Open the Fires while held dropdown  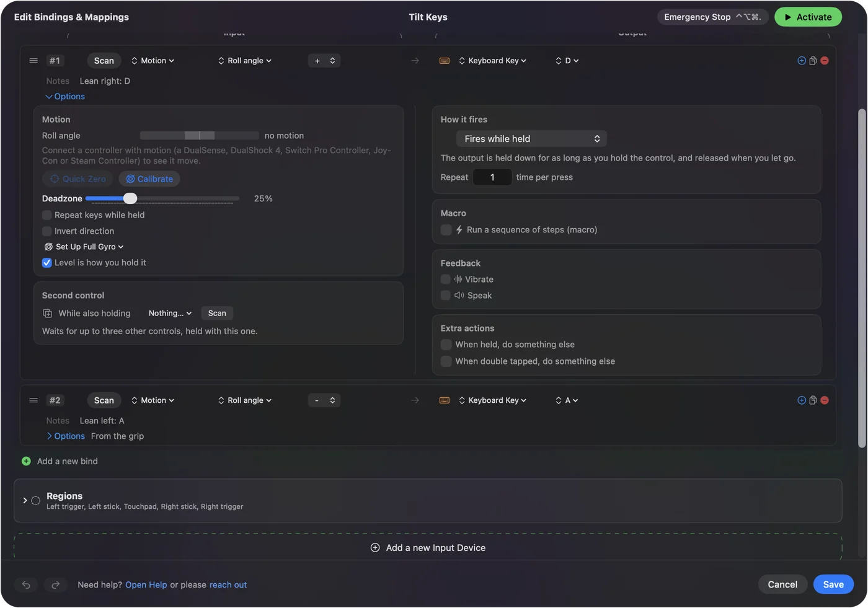point(531,139)
